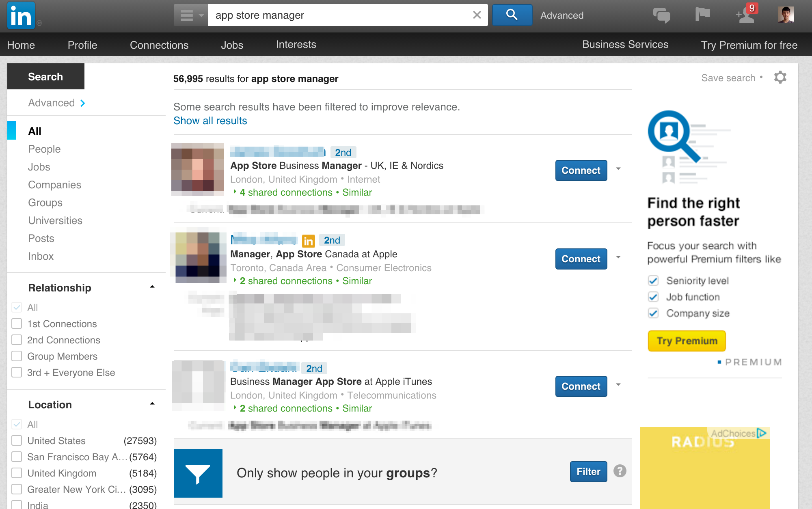Filter results by Universities
This screenshot has height=509, width=812.
tap(55, 220)
